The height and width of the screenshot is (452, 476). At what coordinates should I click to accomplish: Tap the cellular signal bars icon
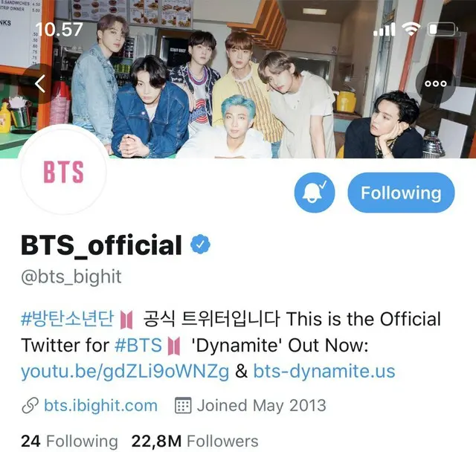click(384, 30)
